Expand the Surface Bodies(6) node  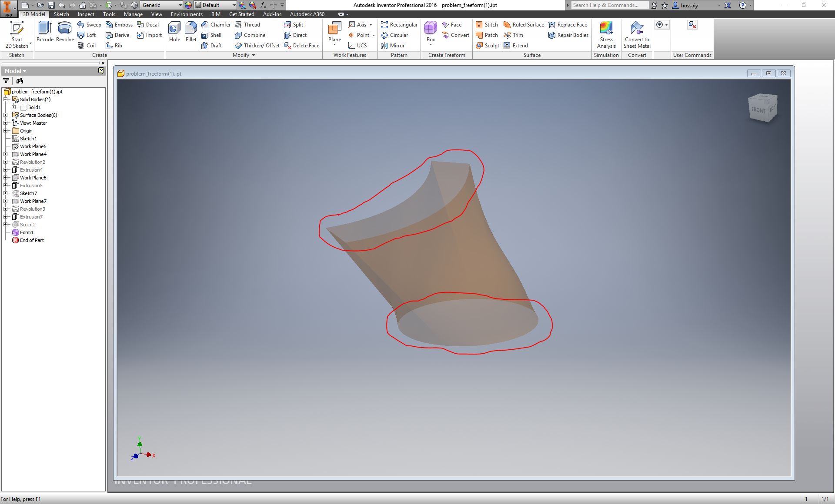[x=5, y=115]
